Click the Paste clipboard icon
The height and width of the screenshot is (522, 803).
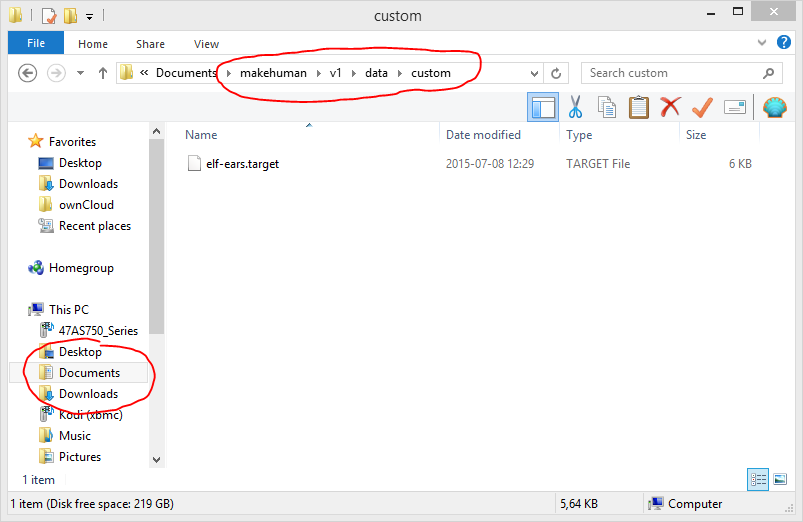tap(638, 107)
